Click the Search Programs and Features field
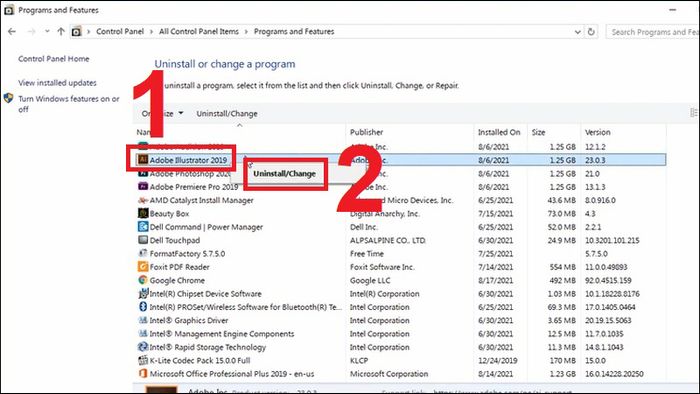The image size is (700, 394). click(653, 32)
